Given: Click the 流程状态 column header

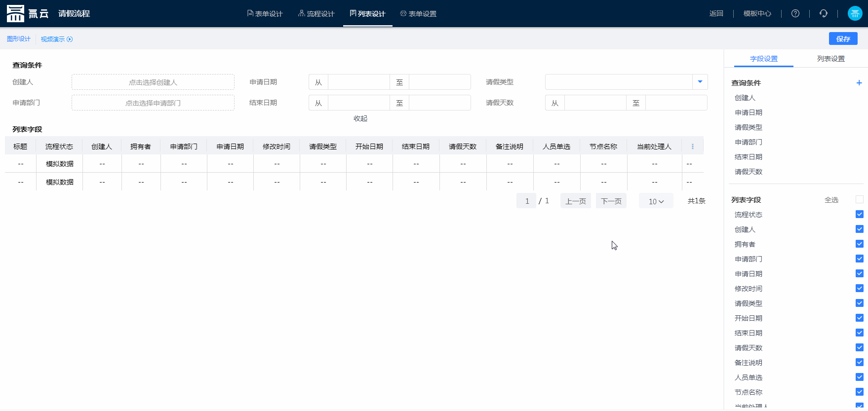Looking at the screenshot, I should [59, 147].
